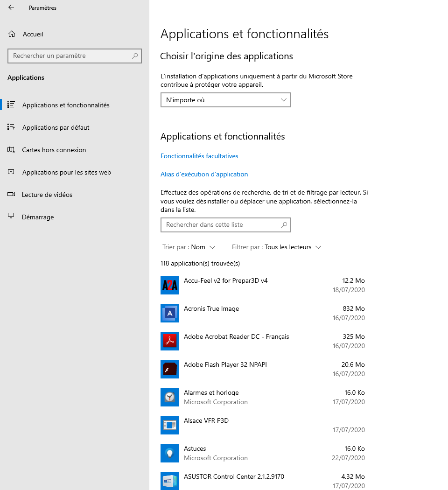
Task: Click the 118 application(s) trouvée(s) count
Action: point(200,264)
